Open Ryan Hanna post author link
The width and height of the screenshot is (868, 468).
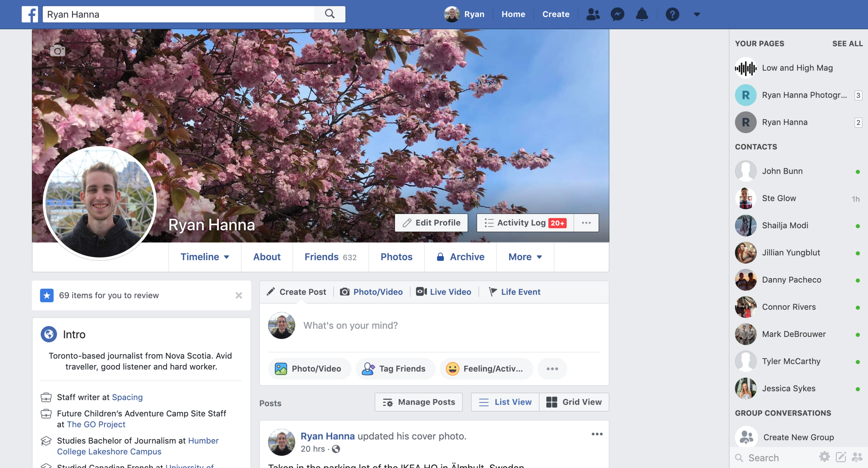point(328,436)
